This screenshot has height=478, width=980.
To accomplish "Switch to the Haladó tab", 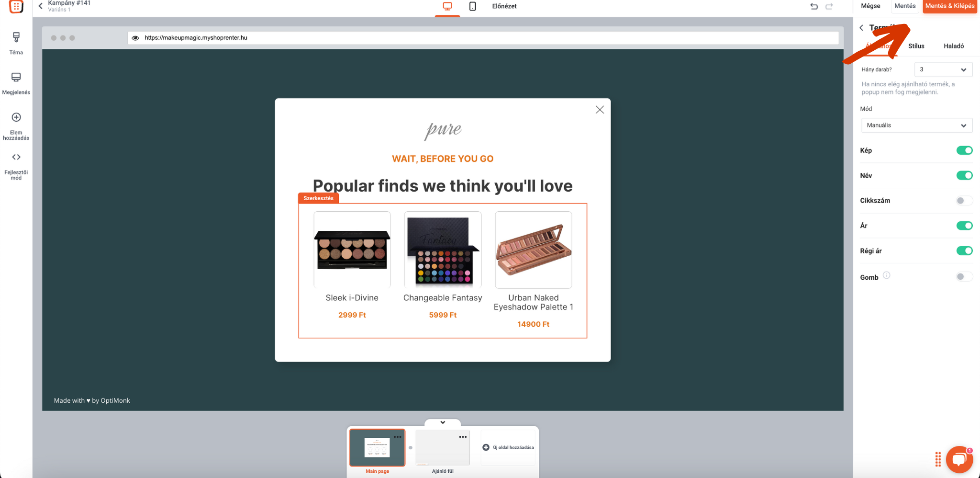I will [x=953, y=46].
